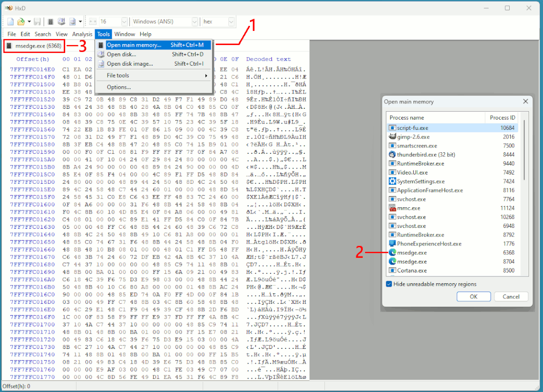Select svchost.exe with ID 6948
This screenshot has width=543, height=392.
453,226
